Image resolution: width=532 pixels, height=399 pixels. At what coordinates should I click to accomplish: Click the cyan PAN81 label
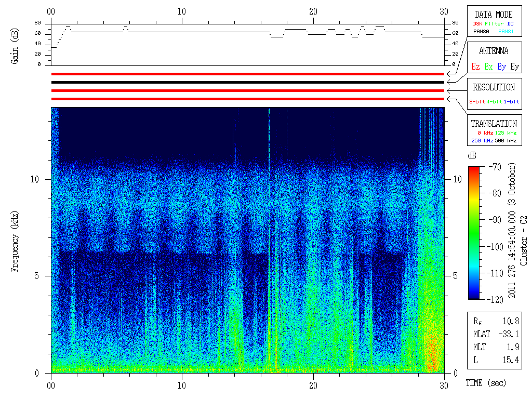point(506,32)
